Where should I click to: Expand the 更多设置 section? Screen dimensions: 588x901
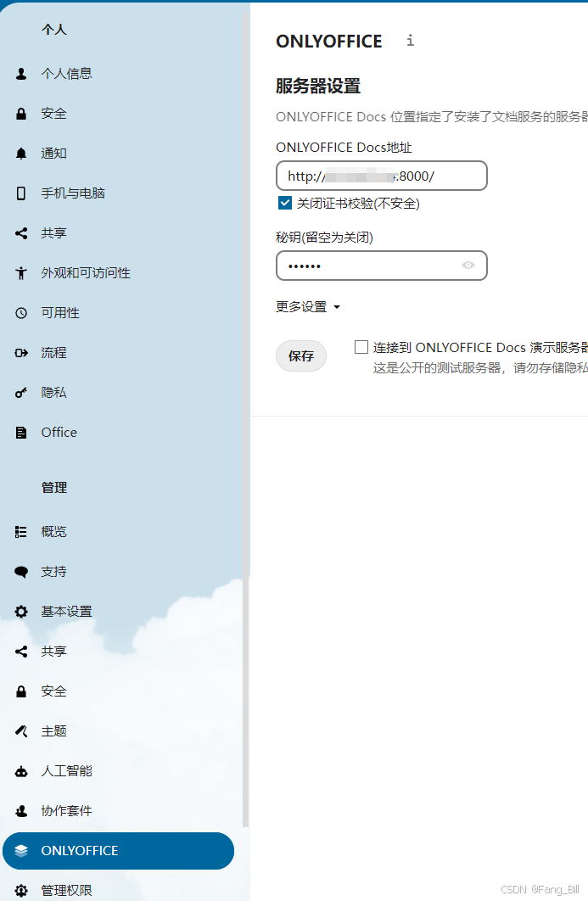pyautogui.click(x=307, y=307)
